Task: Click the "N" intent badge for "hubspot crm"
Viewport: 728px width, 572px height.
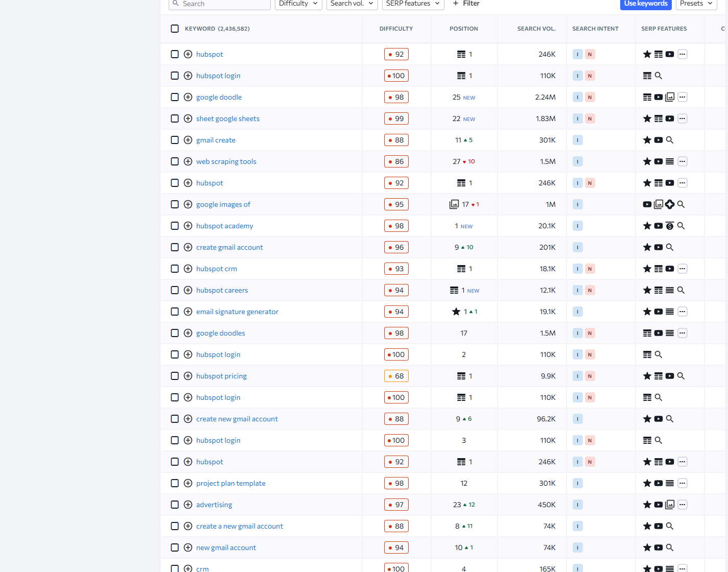Action: tap(590, 269)
